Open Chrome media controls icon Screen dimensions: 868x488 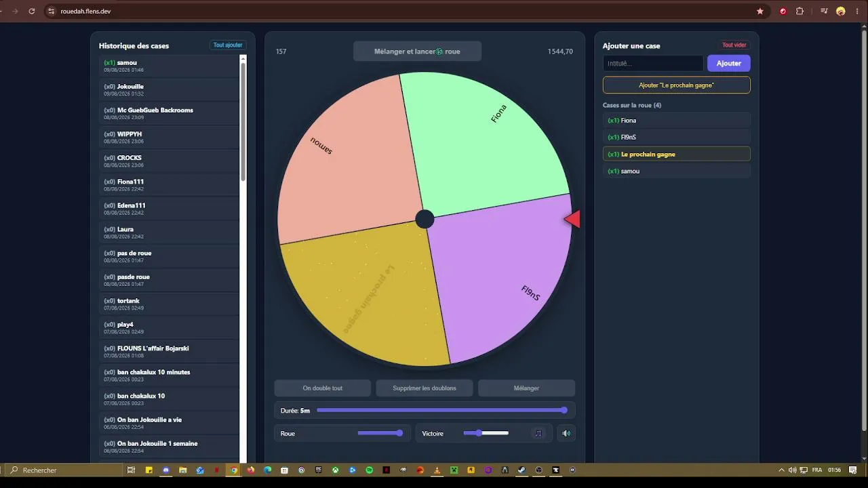[x=825, y=11]
